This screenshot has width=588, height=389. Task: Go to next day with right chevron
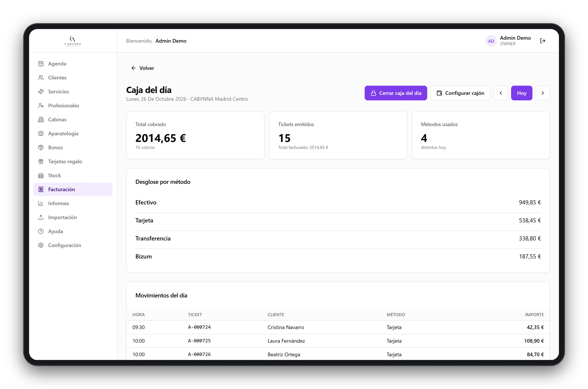click(x=543, y=93)
